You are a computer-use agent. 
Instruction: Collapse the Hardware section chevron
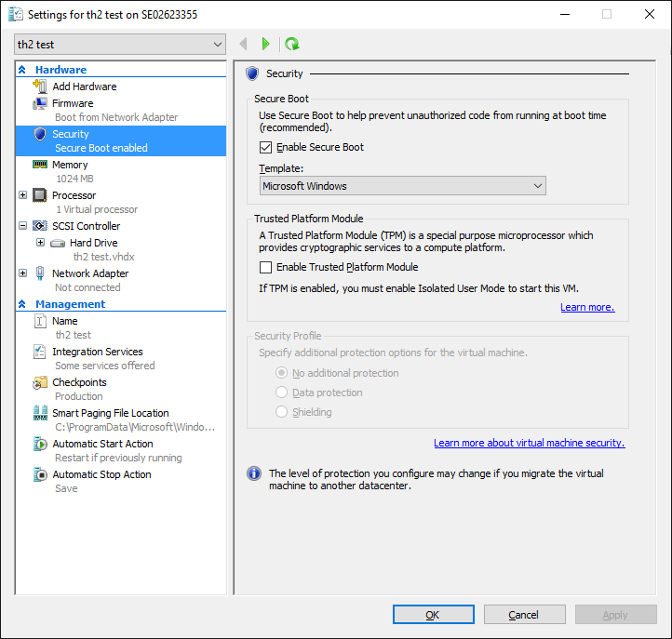coord(22,70)
